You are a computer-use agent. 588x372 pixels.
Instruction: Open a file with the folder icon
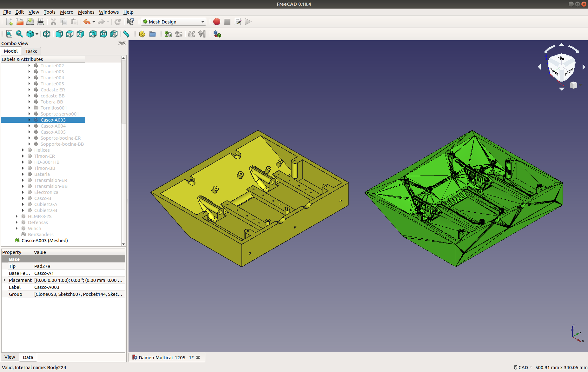point(20,22)
